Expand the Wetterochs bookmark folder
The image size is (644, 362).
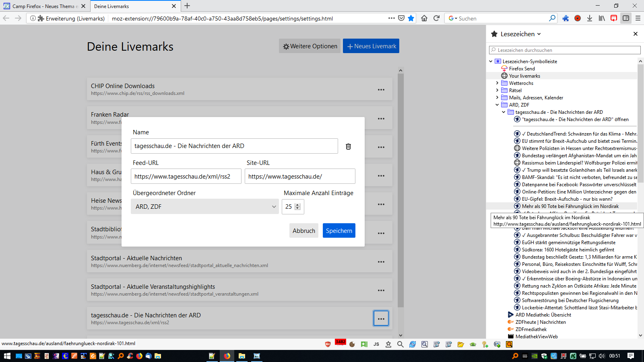click(497, 83)
